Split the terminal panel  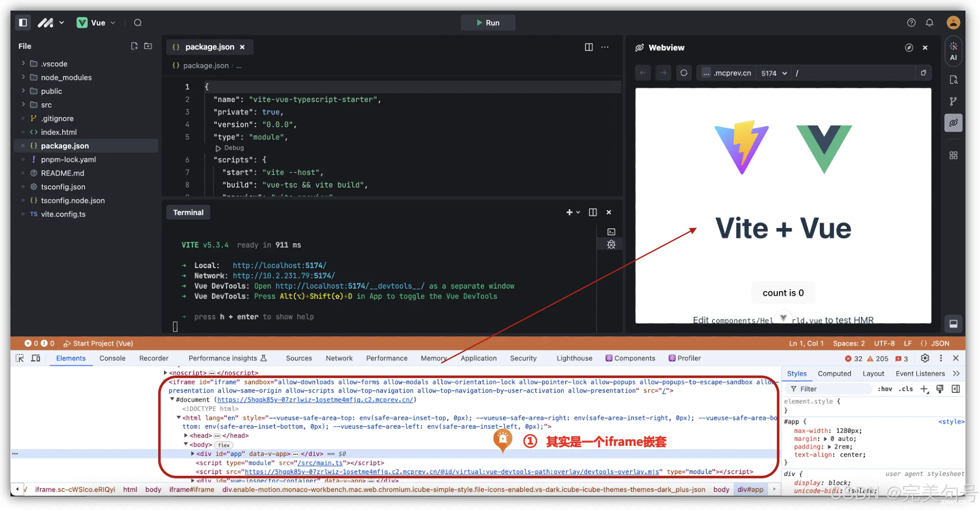click(x=593, y=212)
